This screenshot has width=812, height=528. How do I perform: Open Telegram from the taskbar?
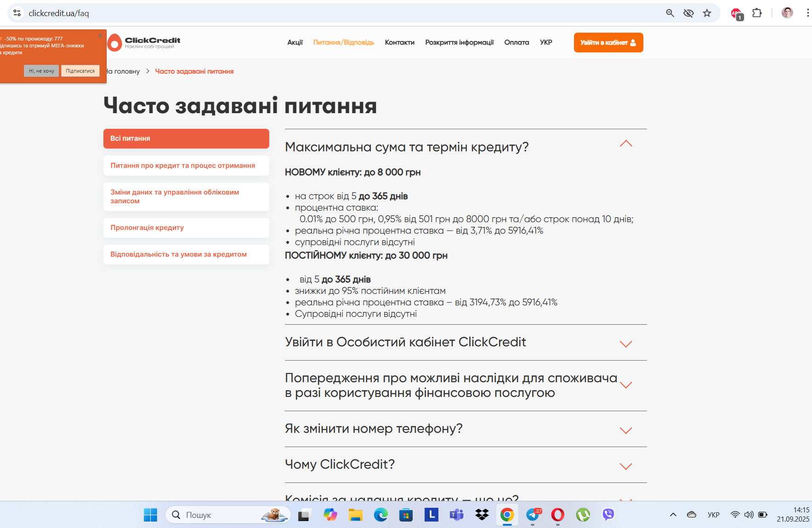(533, 515)
